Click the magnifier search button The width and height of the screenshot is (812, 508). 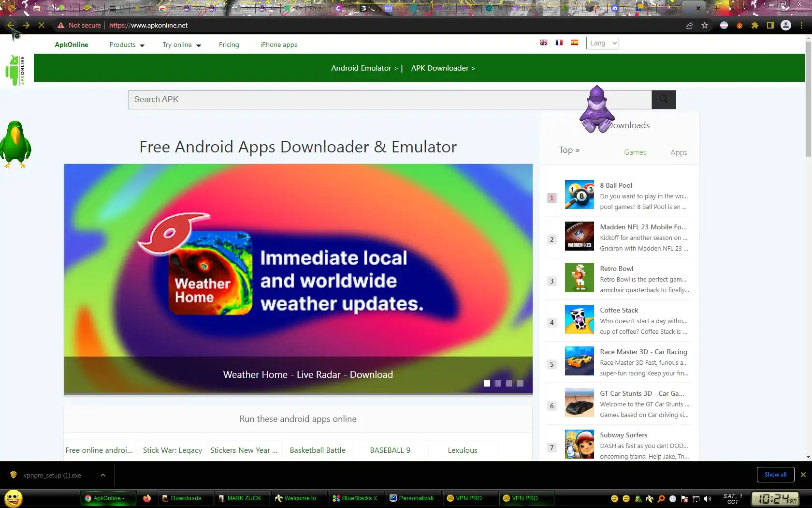click(x=664, y=99)
